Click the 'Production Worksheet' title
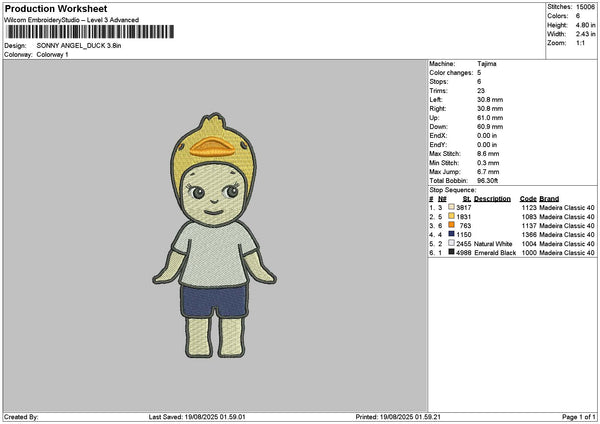This screenshot has height=424, width=600. point(56,8)
